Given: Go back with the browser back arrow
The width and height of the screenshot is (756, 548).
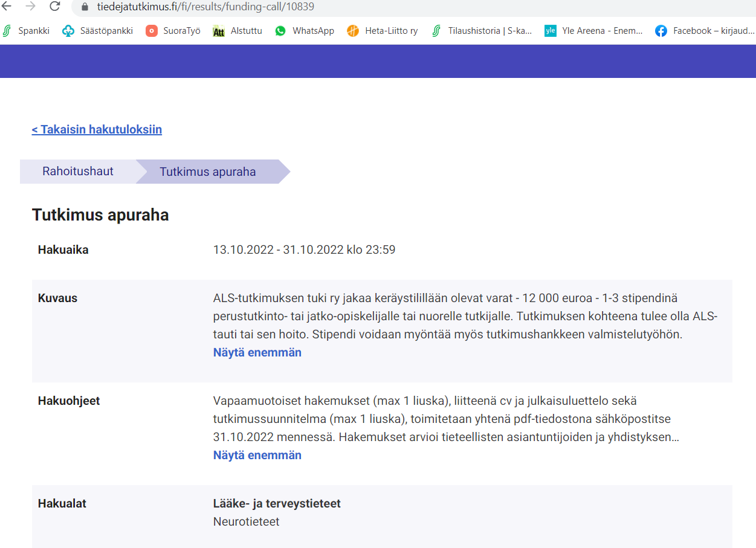Looking at the screenshot, I should click(x=6, y=7).
